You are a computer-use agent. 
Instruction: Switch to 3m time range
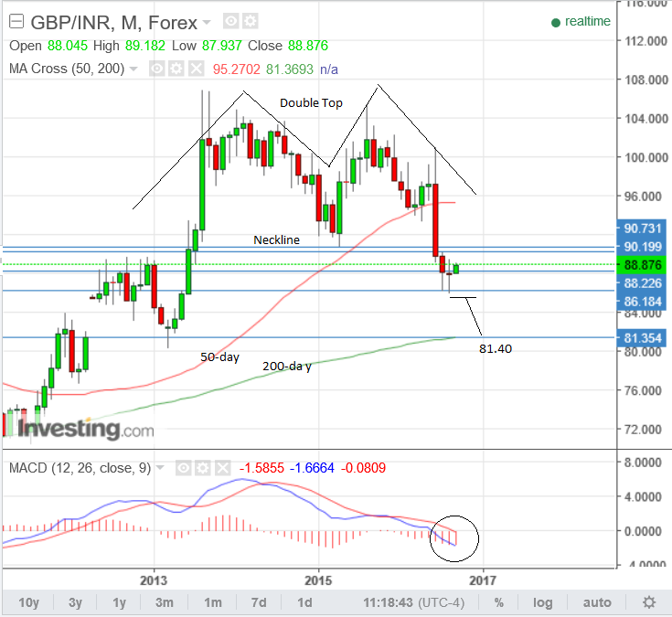[x=165, y=602]
